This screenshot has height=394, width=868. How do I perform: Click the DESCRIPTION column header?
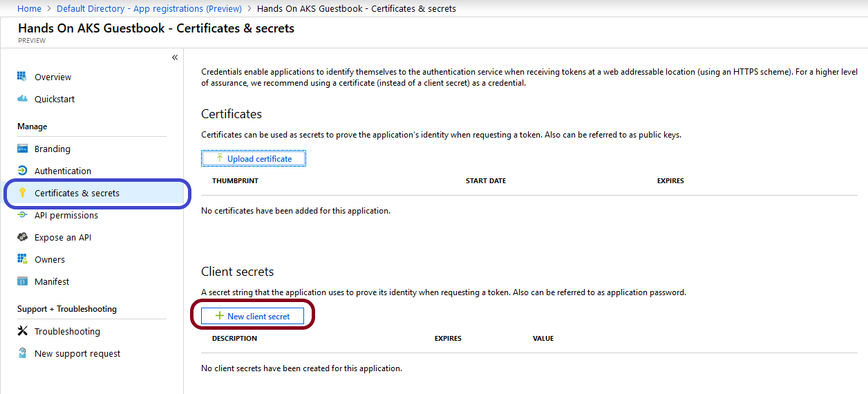(234, 338)
